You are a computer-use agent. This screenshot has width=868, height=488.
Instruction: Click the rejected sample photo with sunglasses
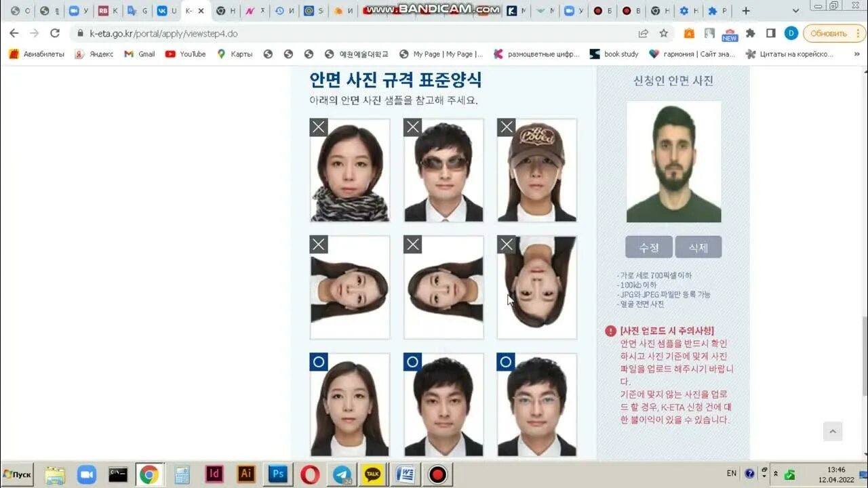tap(443, 170)
